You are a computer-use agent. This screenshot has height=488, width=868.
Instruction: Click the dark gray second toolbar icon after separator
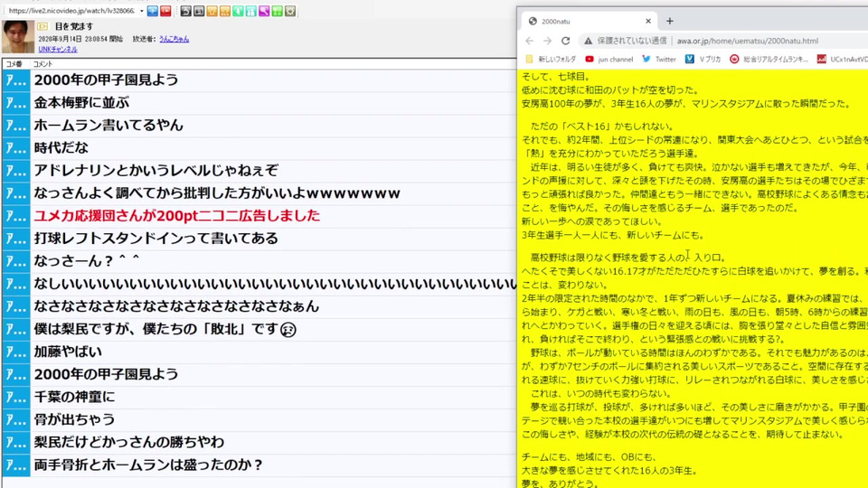pos(199,11)
